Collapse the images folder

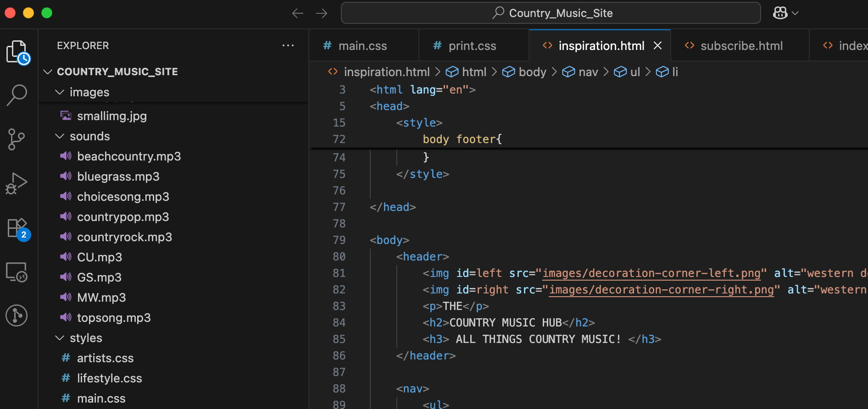(60, 92)
